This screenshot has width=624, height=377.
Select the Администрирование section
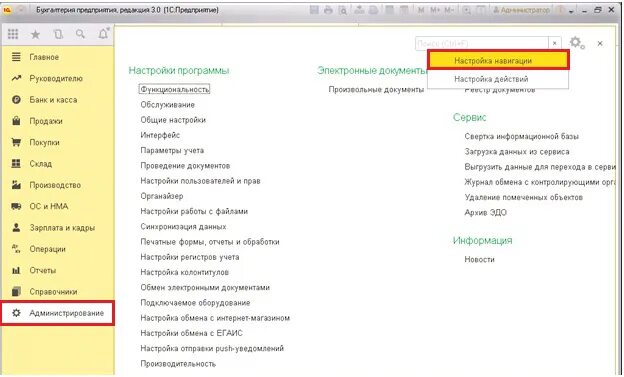click(57, 313)
